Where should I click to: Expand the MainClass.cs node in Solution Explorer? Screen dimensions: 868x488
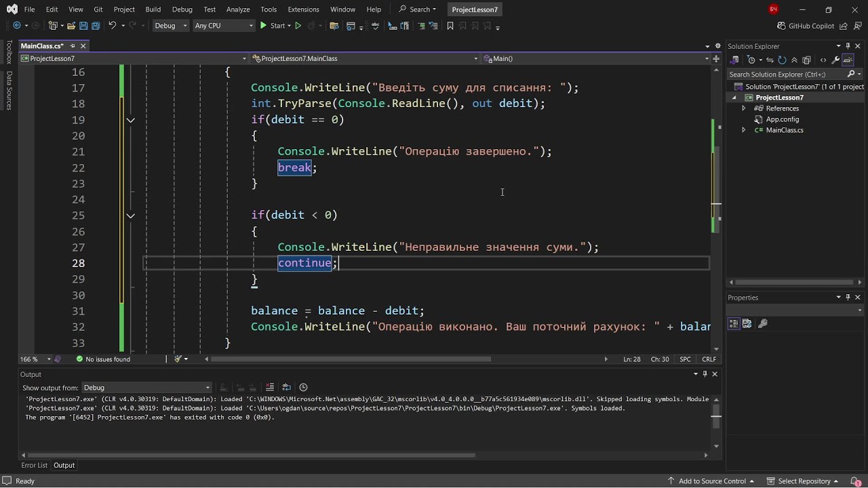pyautogui.click(x=744, y=130)
